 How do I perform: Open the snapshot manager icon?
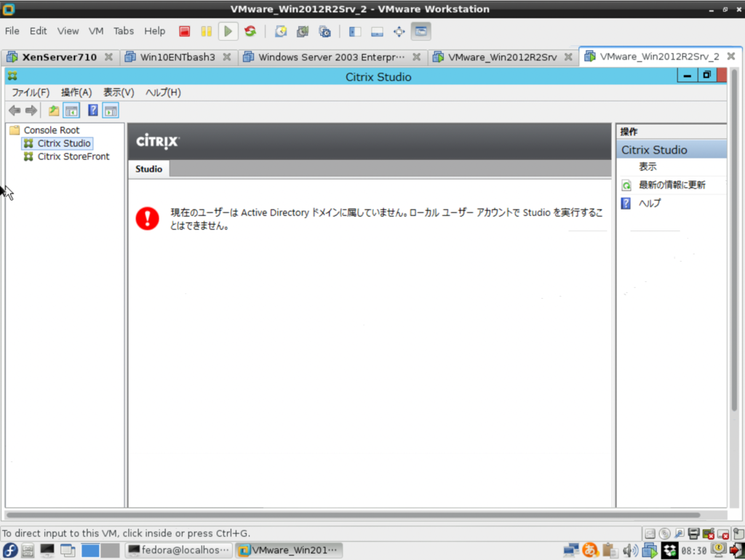point(325,31)
